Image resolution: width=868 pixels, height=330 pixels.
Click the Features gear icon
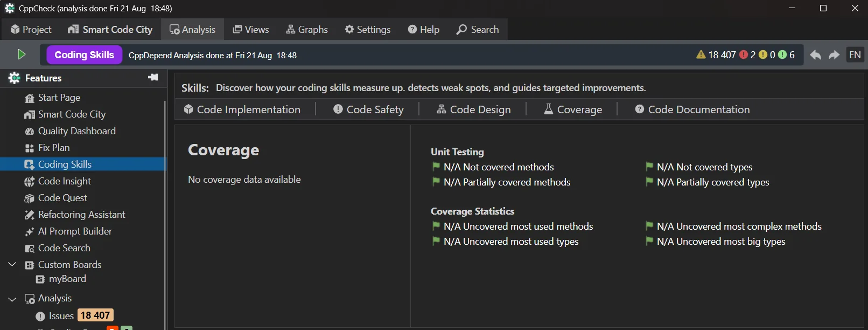click(14, 78)
